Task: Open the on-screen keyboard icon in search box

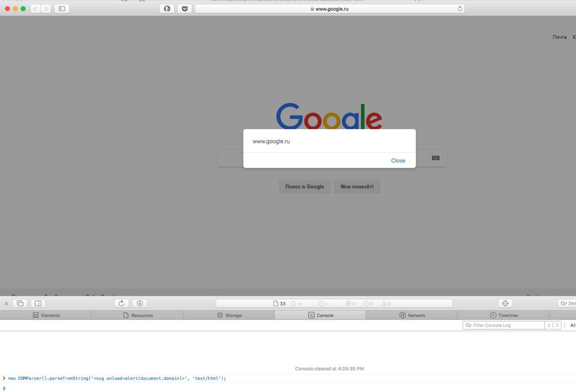Action: 436,158
